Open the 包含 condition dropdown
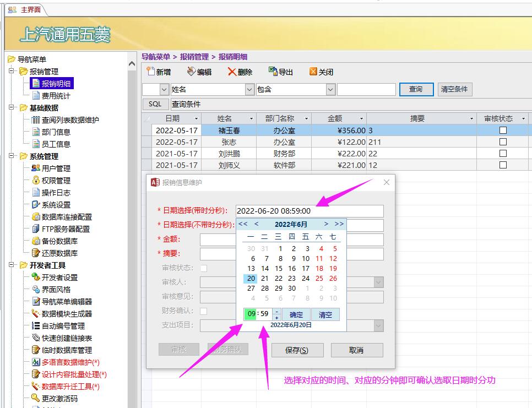This screenshot has height=408, width=532. click(x=331, y=90)
